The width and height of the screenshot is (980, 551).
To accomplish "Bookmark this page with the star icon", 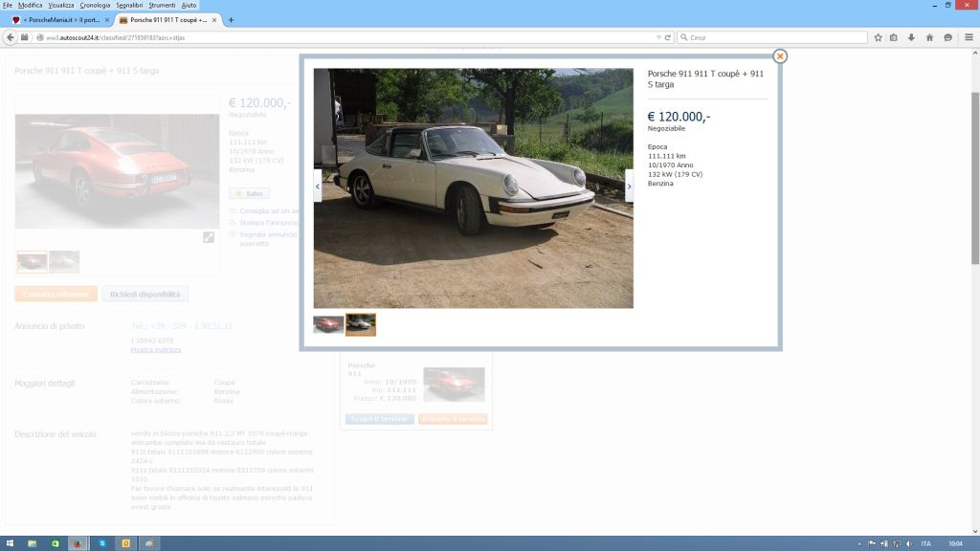I will [878, 37].
